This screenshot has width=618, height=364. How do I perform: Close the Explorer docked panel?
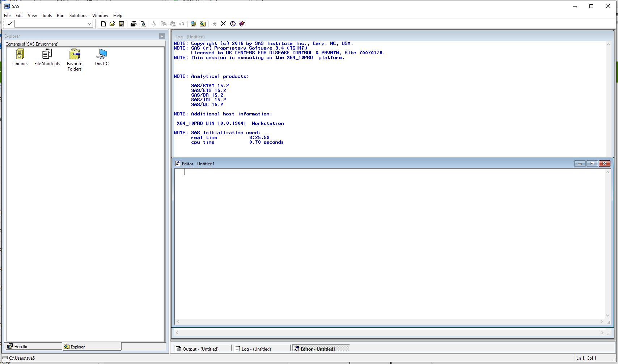coord(162,36)
